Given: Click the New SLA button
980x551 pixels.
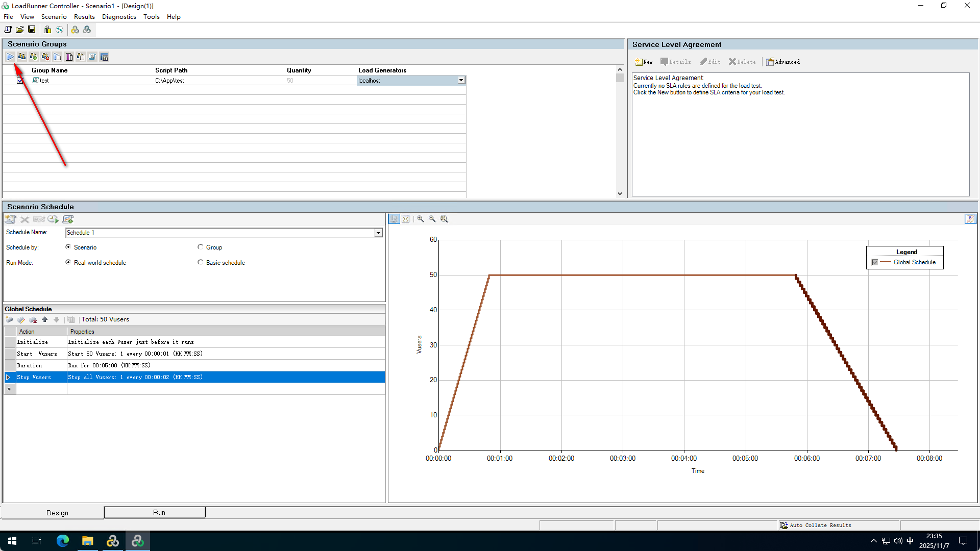Looking at the screenshot, I should (644, 62).
